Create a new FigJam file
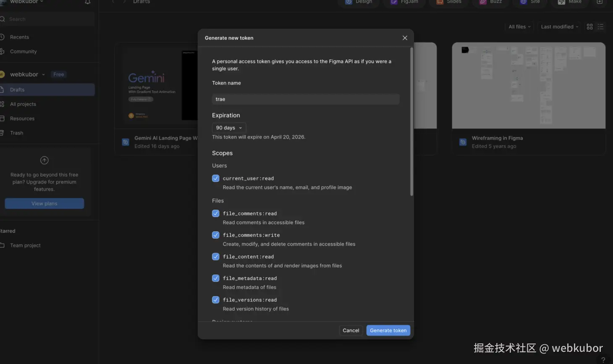Image resolution: width=613 pixels, height=364 pixels. pos(404,2)
